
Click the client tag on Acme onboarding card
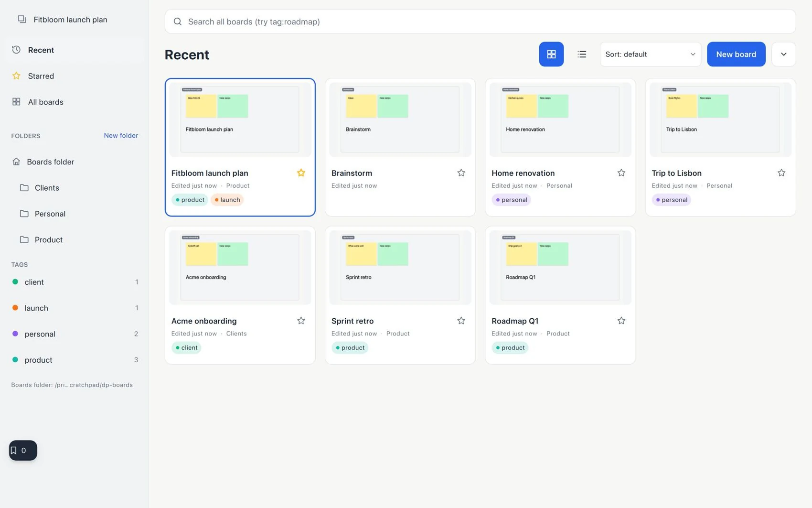pyautogui.click(x=186, y=347)
